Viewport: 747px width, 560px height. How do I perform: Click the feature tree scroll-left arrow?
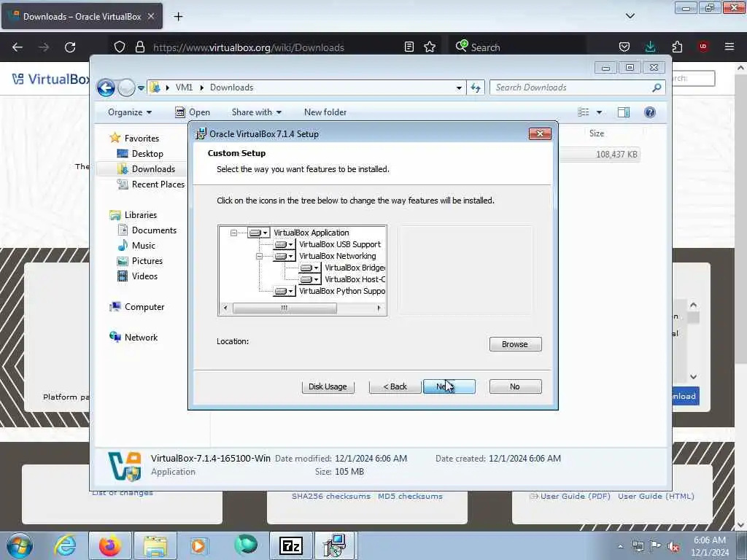225,308
